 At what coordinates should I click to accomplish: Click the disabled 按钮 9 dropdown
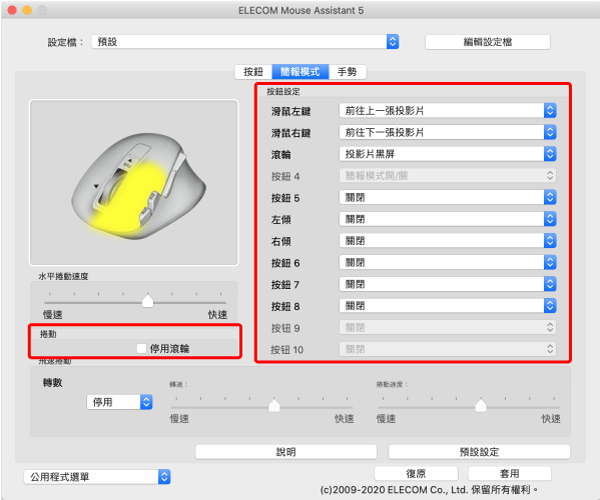447,327
